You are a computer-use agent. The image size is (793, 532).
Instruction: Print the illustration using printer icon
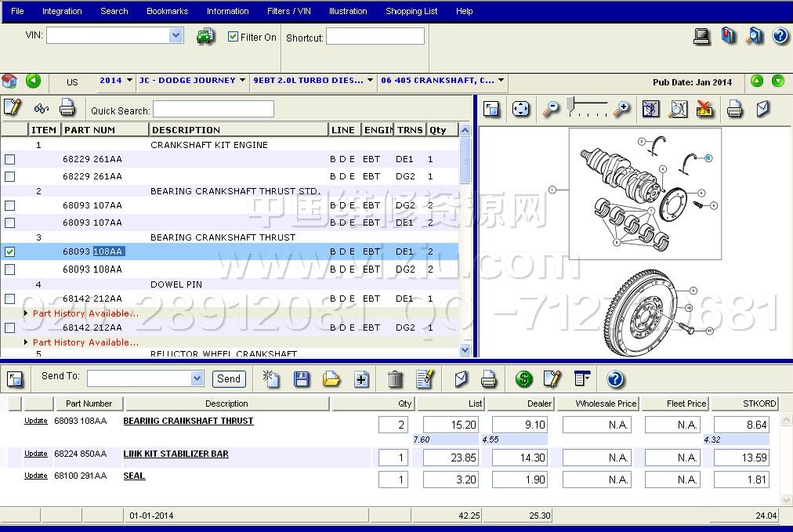(x=734, y=109)
